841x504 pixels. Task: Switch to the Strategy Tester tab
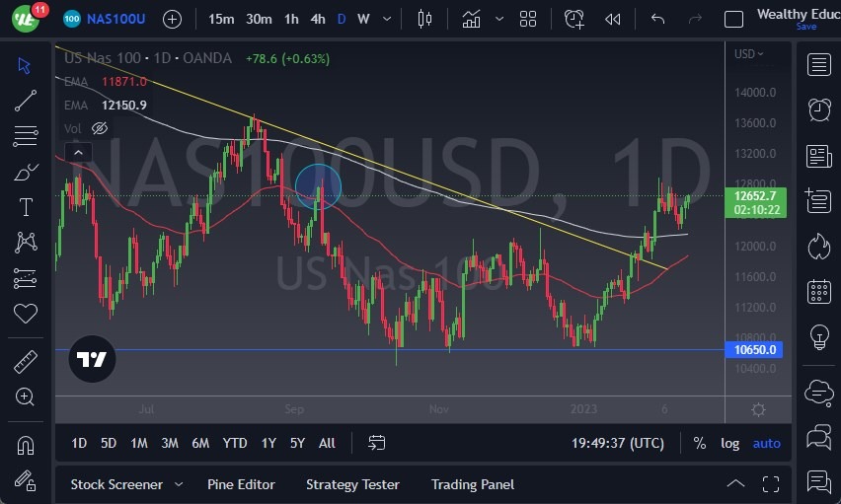point(352,484)
